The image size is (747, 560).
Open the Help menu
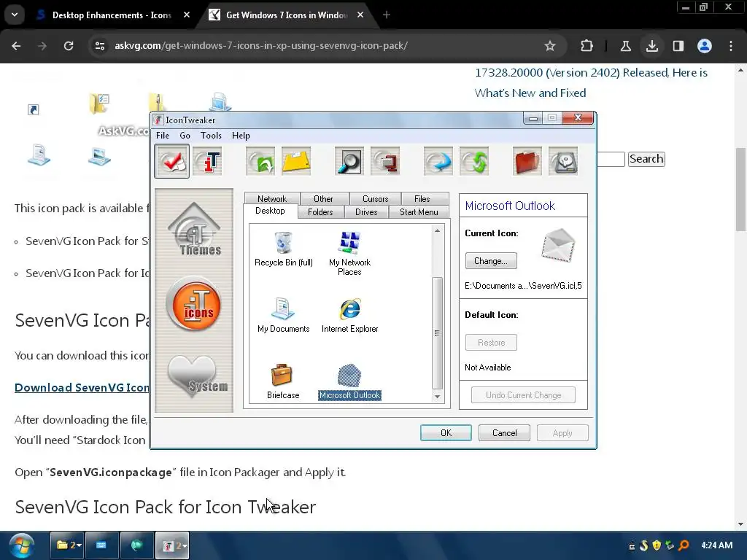coord(241,135)
